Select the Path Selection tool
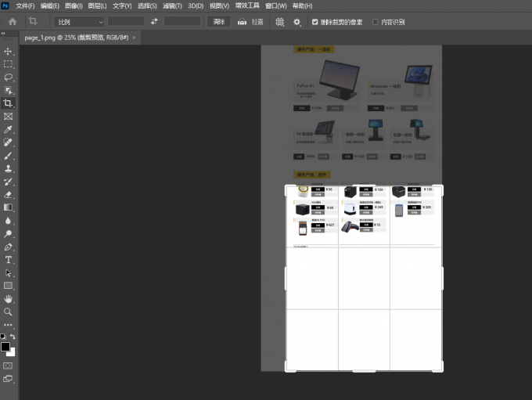The height and width of the screenshot is (400, 532). pos(8,272)
